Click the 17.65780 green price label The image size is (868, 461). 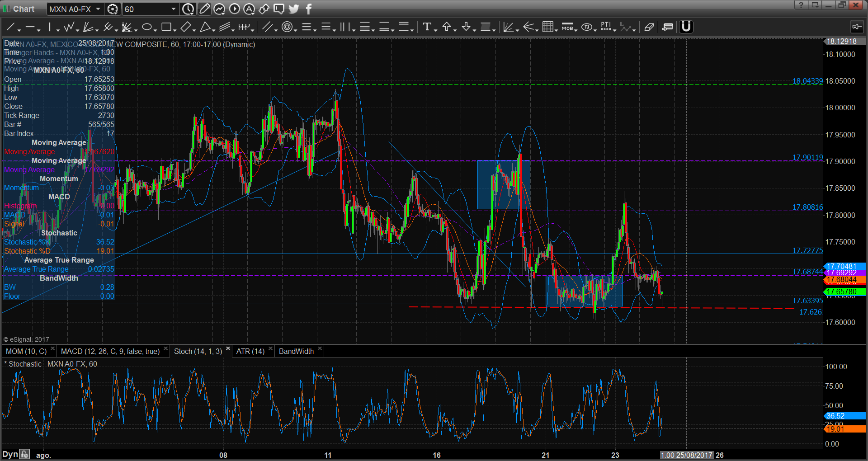click(x=844, y=292)
